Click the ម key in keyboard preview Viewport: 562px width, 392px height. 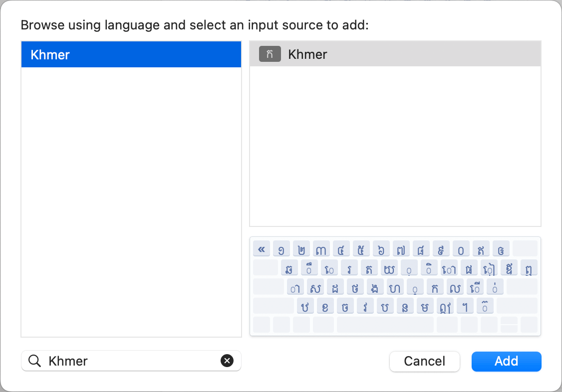425,306
